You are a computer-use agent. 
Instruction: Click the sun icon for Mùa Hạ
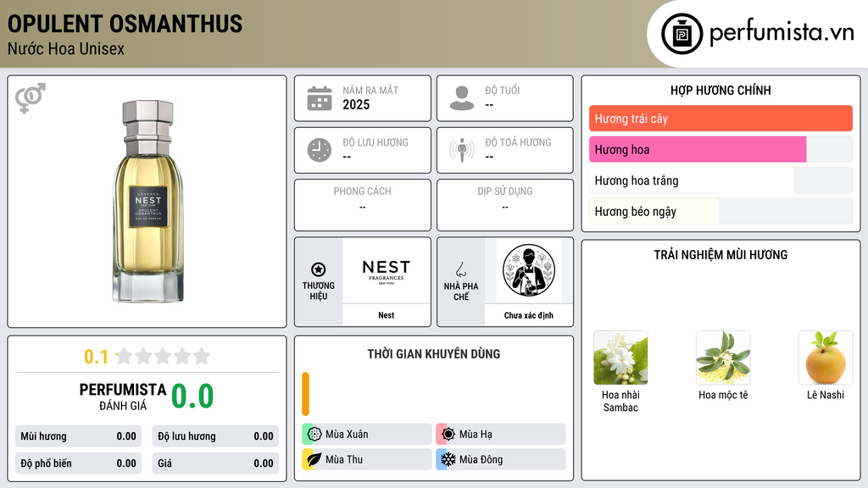coord(448,435)
